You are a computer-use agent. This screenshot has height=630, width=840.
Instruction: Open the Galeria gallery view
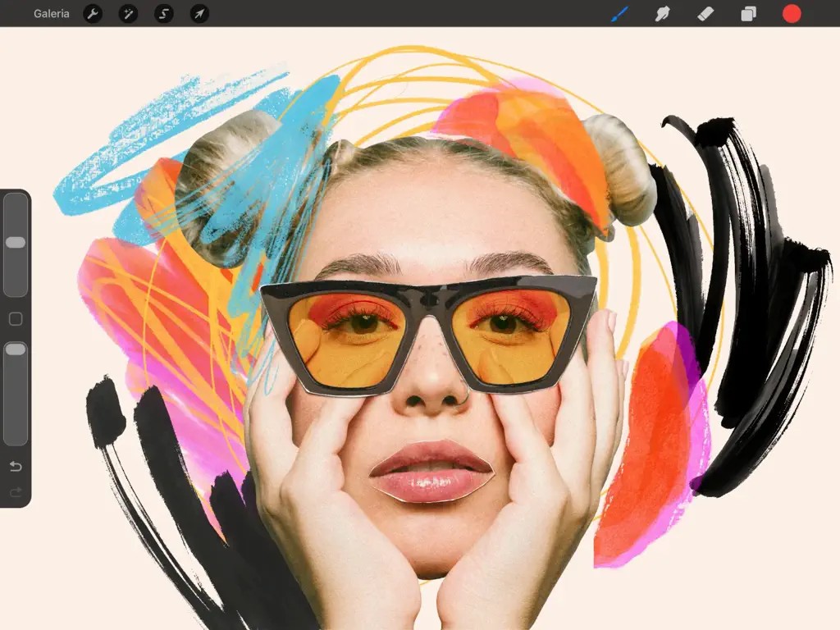point(51,14)
